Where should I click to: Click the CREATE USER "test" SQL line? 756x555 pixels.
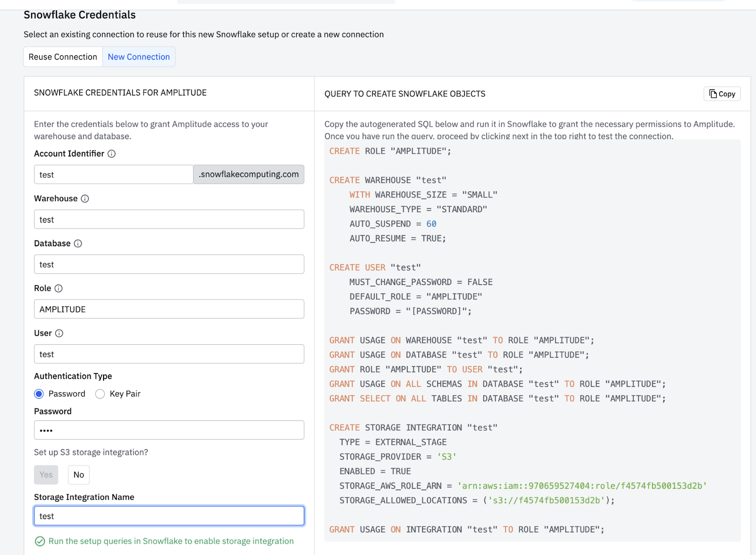point(375,268)
